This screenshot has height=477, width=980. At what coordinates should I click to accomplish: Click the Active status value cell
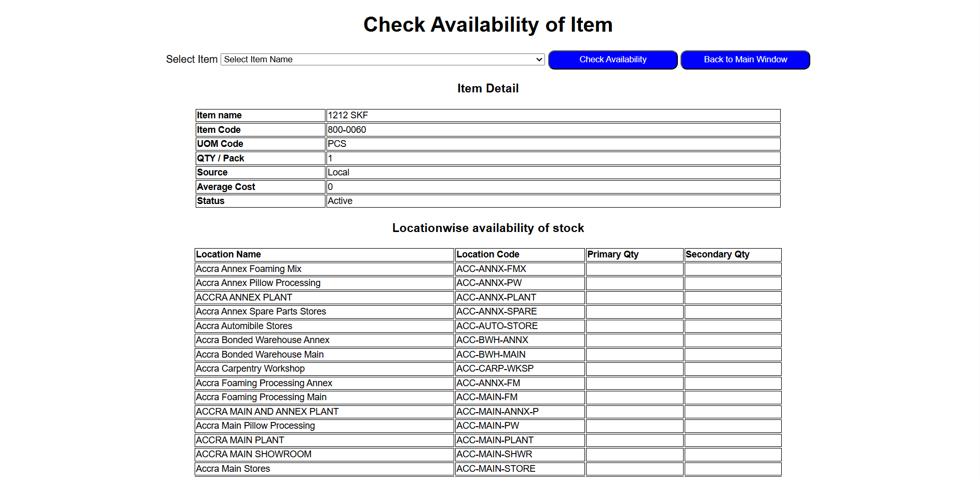coord(553,201)
